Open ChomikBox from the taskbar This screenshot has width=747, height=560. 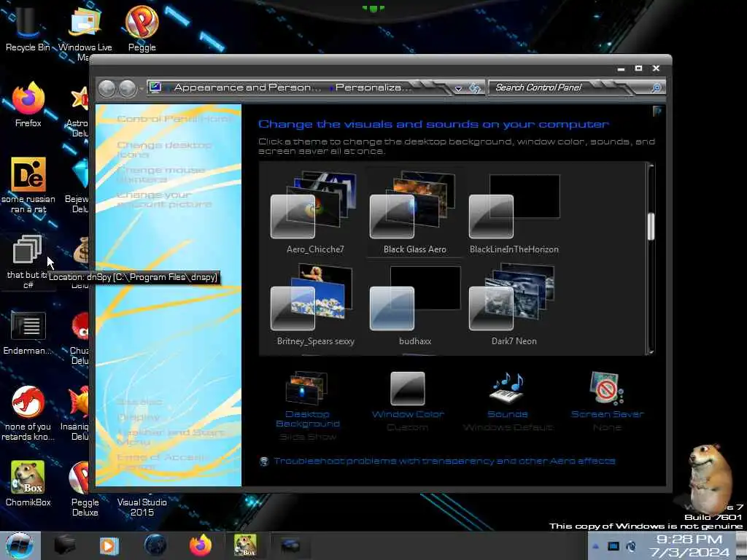tap(245, 545)
